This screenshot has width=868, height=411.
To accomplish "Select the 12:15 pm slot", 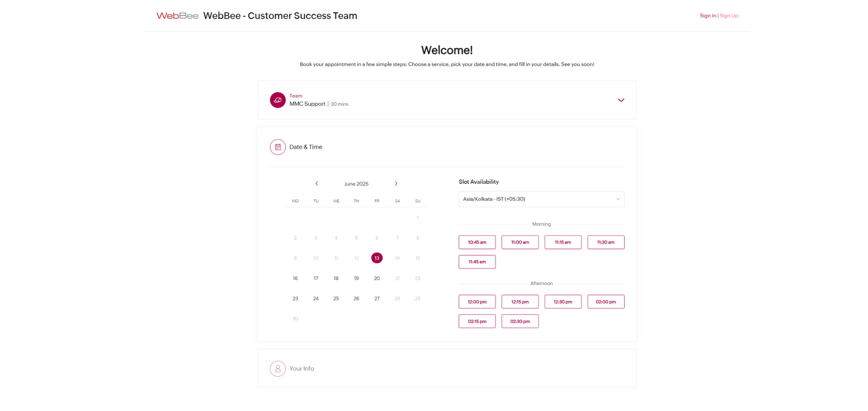I will (x=520, y=302).
